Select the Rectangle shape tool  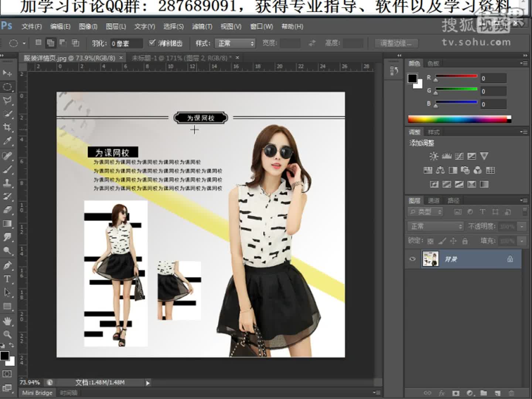(x=7, y=306)
